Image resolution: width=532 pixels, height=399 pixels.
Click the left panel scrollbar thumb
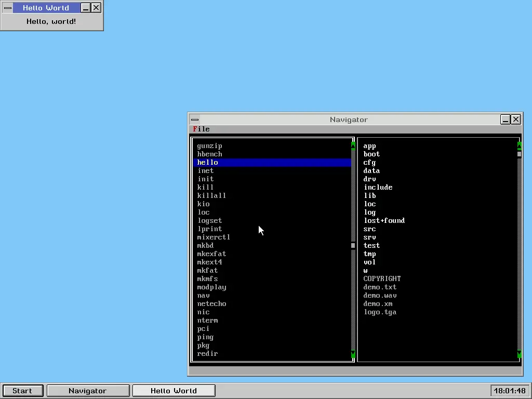(x=353, y=245)
